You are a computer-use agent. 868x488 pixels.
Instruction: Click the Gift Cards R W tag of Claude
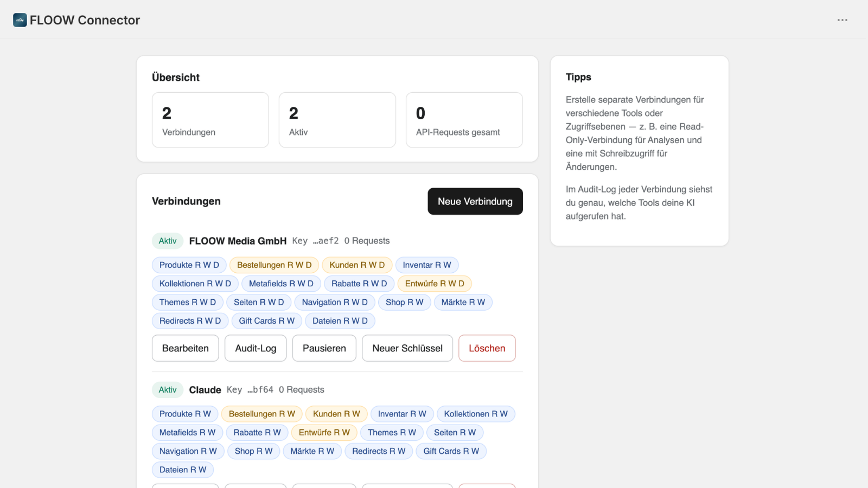tap(451, 451)
